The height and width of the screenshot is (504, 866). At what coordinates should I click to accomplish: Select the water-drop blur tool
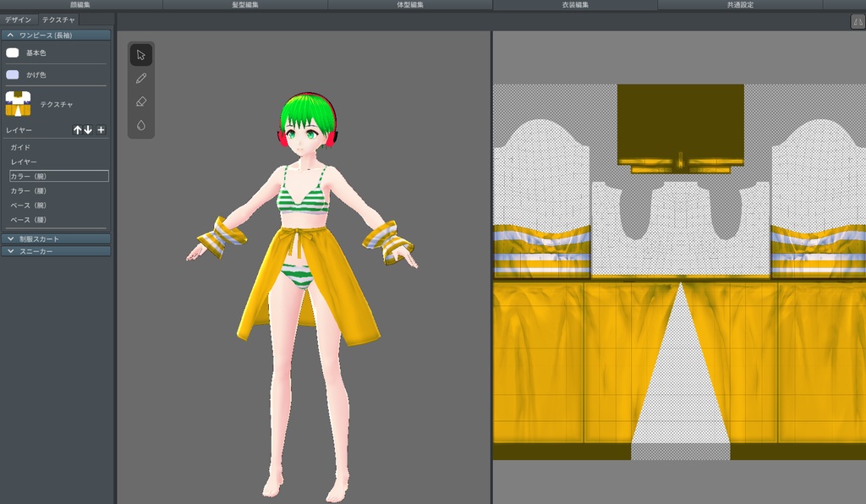tap(140, 125)
